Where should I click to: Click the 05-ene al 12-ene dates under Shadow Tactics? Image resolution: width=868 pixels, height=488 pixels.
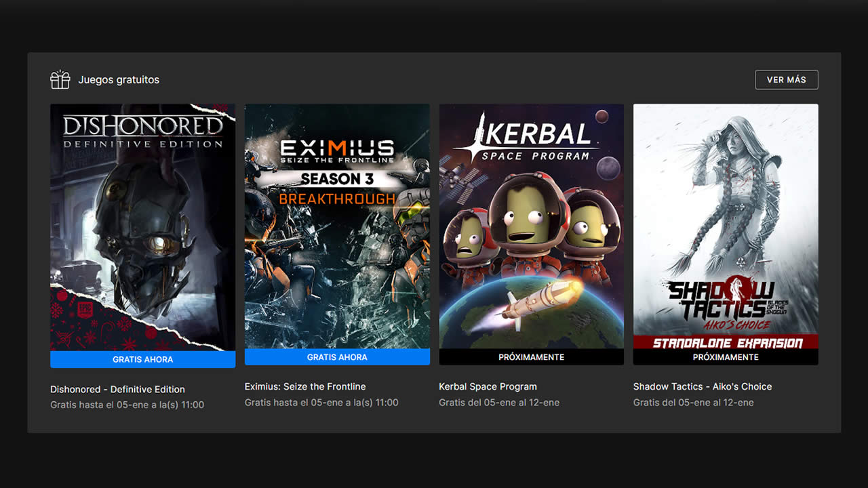[x=694, y=403]
